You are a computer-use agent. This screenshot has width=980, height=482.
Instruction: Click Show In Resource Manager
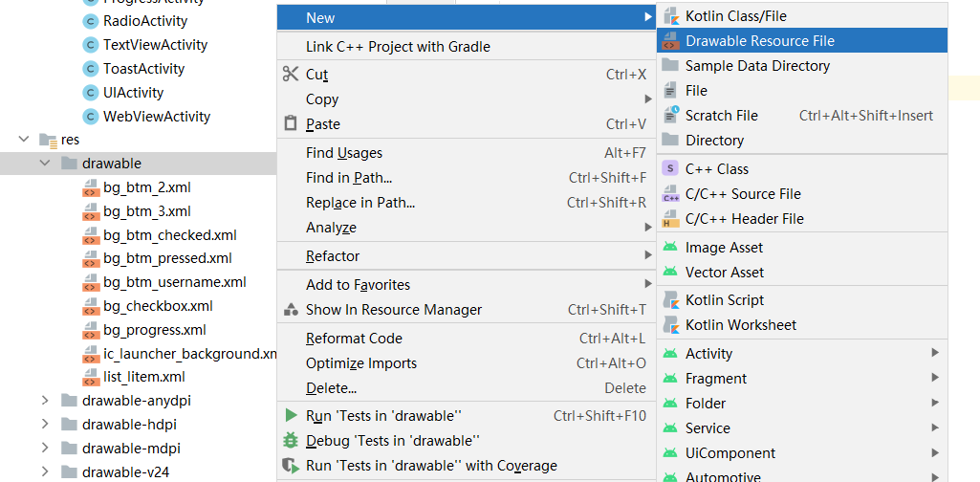[x=393, y=309]
